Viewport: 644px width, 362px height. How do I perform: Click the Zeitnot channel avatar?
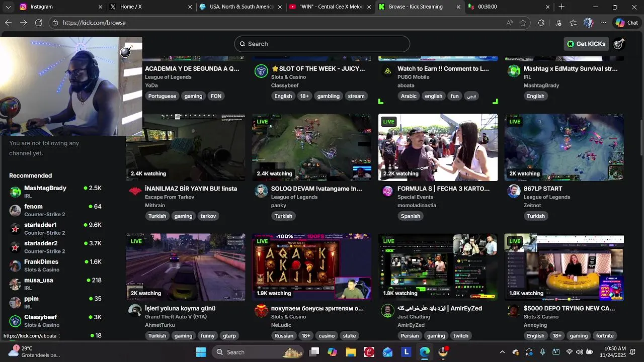(x=514, y=191)
